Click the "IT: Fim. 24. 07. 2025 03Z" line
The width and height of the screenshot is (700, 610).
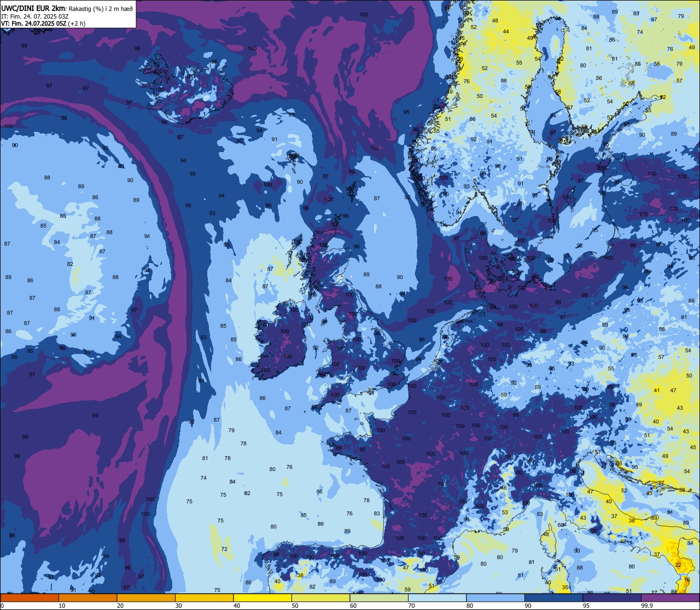[x=35, y=16]
